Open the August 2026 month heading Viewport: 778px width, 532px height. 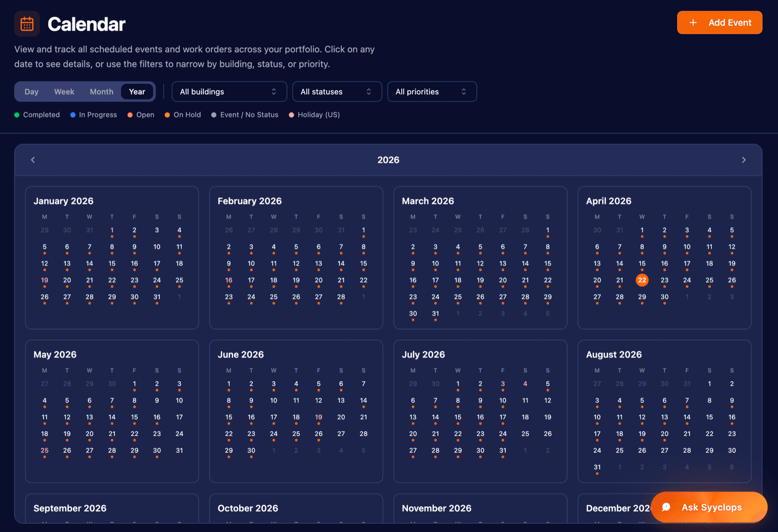[614, 355]
